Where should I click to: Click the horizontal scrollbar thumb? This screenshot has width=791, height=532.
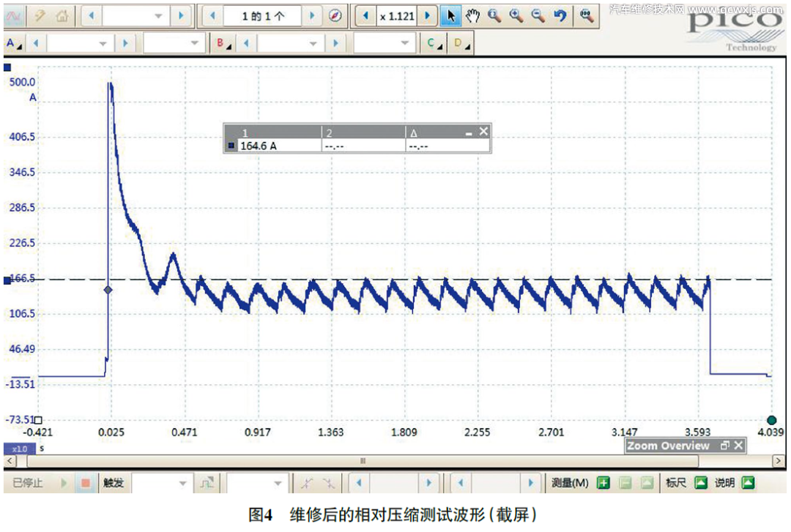[363, 462]
